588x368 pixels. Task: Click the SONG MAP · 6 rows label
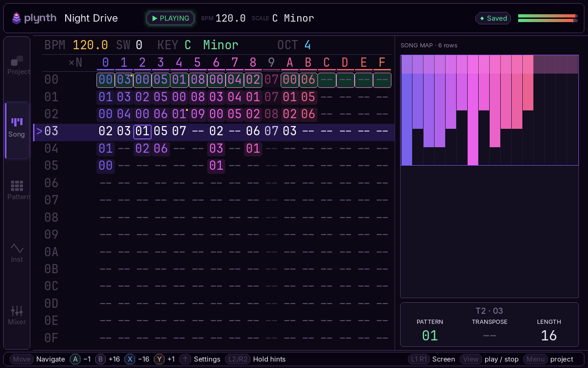[x=429, y=46]
